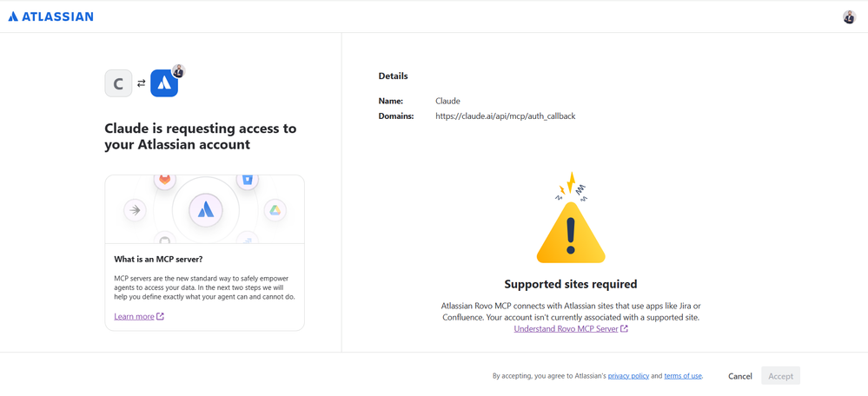Click the disabled Accept button
Image resolution: width=868 pixels, height=396 pixels.
click(780, 376)
